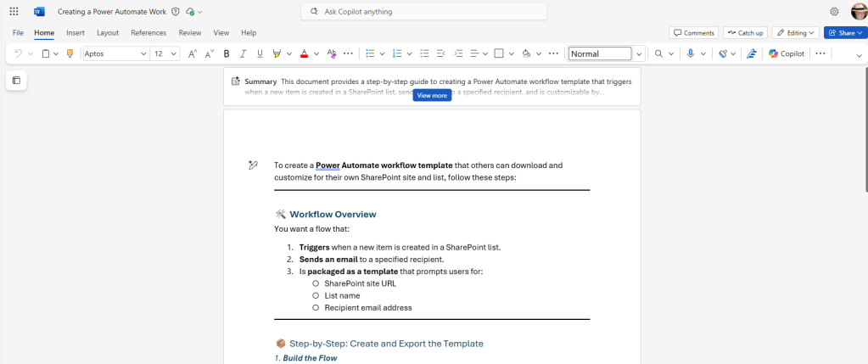Click the Dictate microphone icon
Image resolution: width=868 pixels, height=364 pixels.
(x=691, y=53)
